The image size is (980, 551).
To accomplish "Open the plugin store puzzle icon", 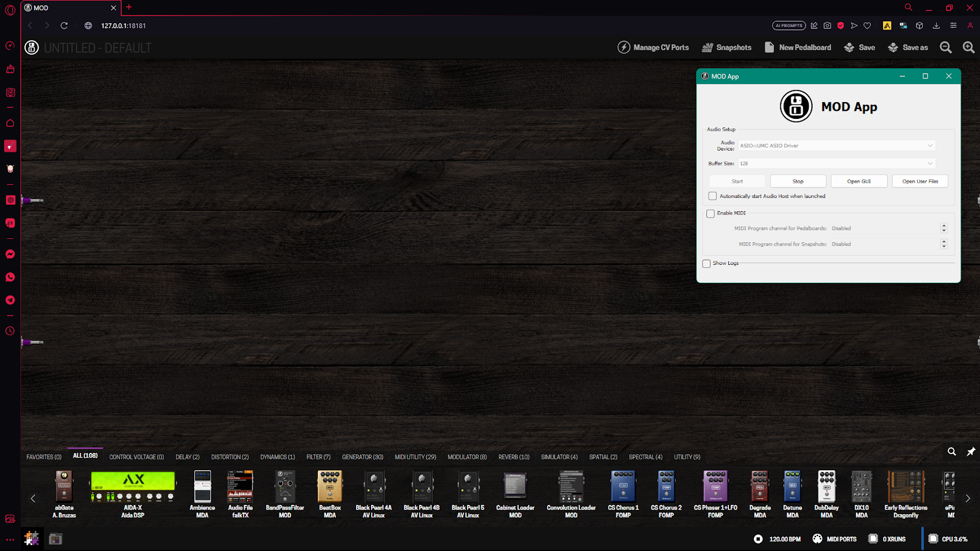I will (32, 539).
